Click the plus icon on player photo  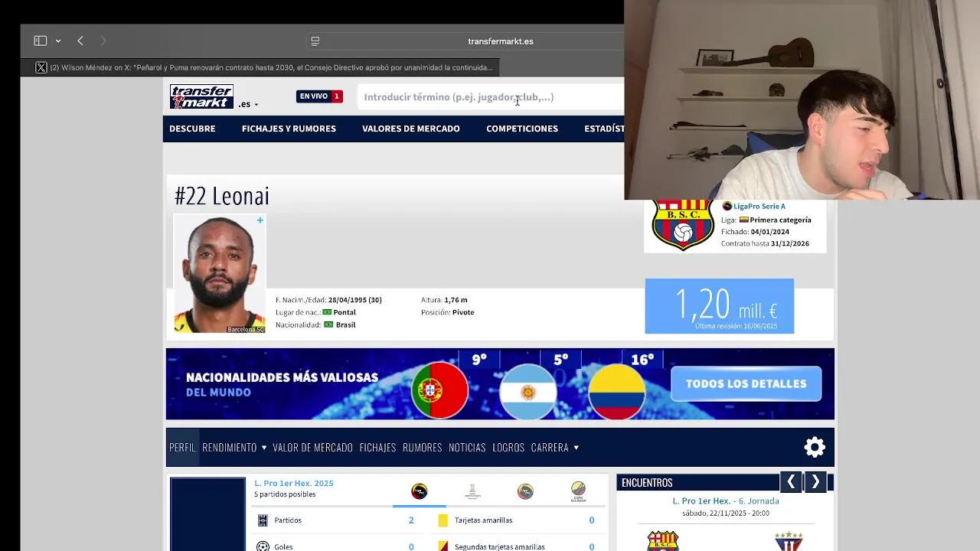260,220
